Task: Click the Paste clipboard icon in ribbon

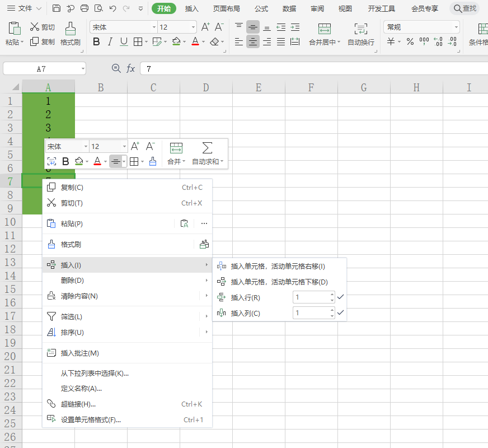Action: (15, 28)
